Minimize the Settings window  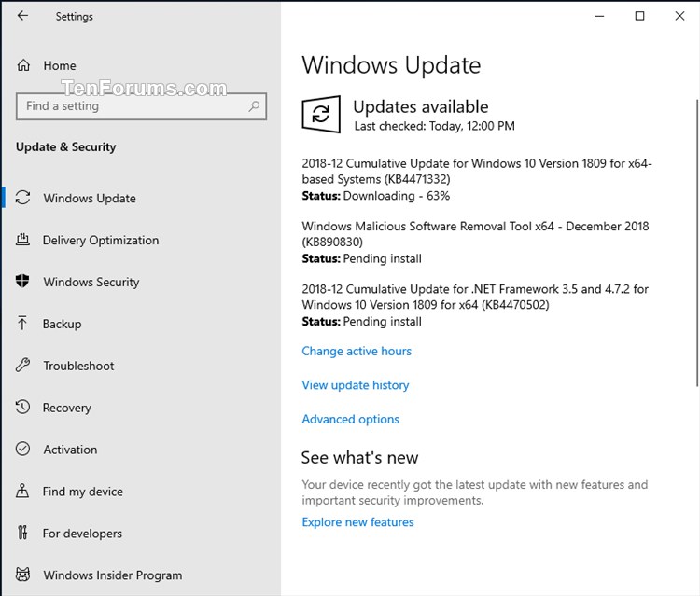(599, 16)
